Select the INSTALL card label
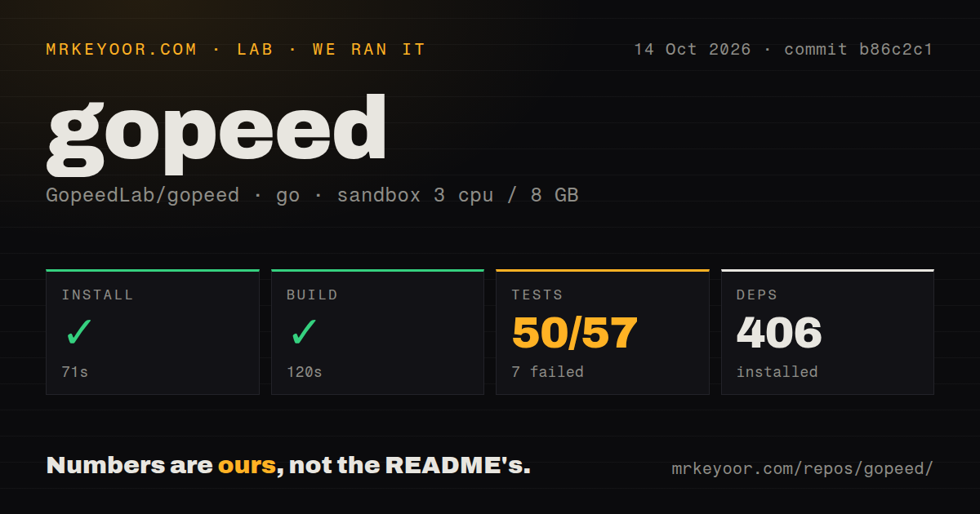980x514 pixels. [x=97, y=295]
